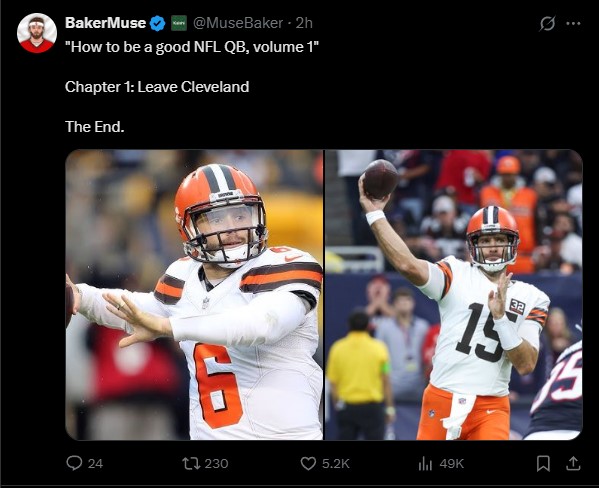The image size is (599, 488).
Task: Click the 24 replies count
Action: (95, 464)
